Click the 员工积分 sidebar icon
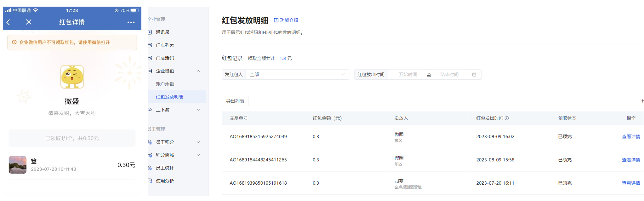 [150, 142]
